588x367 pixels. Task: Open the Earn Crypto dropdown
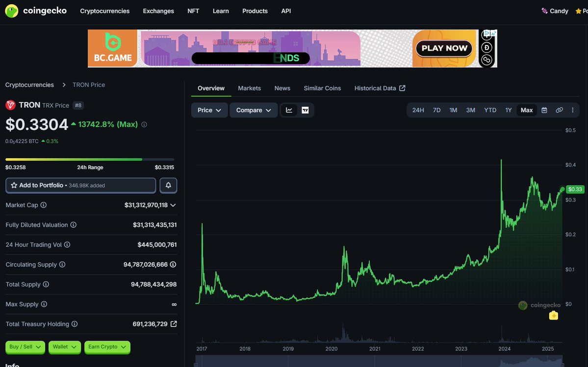107,347
